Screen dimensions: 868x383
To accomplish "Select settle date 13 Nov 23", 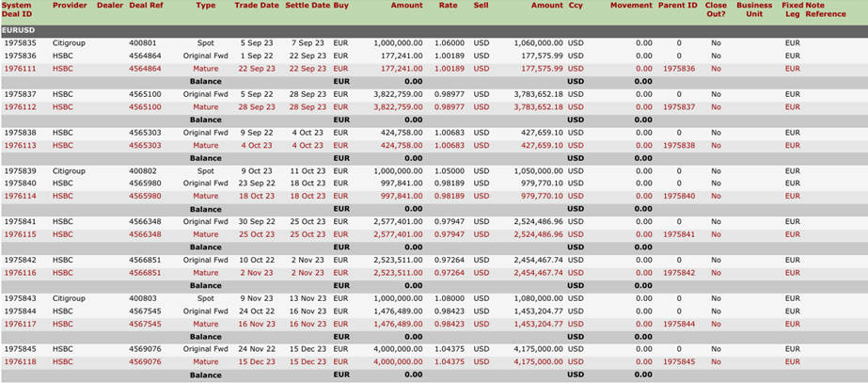I will click(x=308, y=298).
